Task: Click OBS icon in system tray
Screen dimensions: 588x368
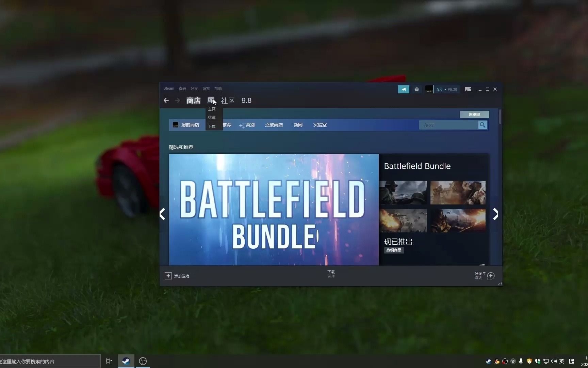Action: (x=505, y=361)
